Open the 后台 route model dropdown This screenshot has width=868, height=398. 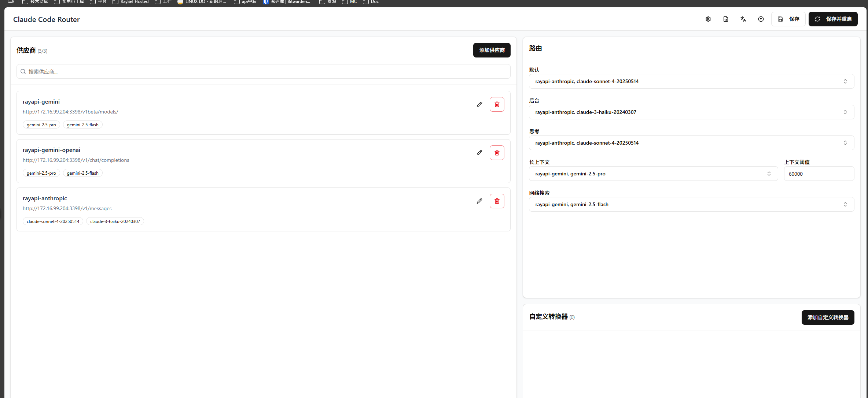click(691, 112)
